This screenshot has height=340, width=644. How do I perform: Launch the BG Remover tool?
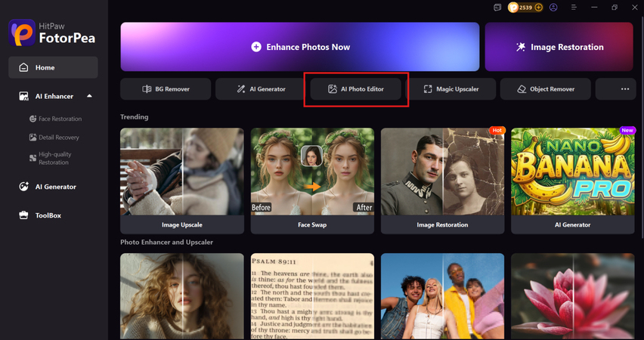[x=166, y=88]
